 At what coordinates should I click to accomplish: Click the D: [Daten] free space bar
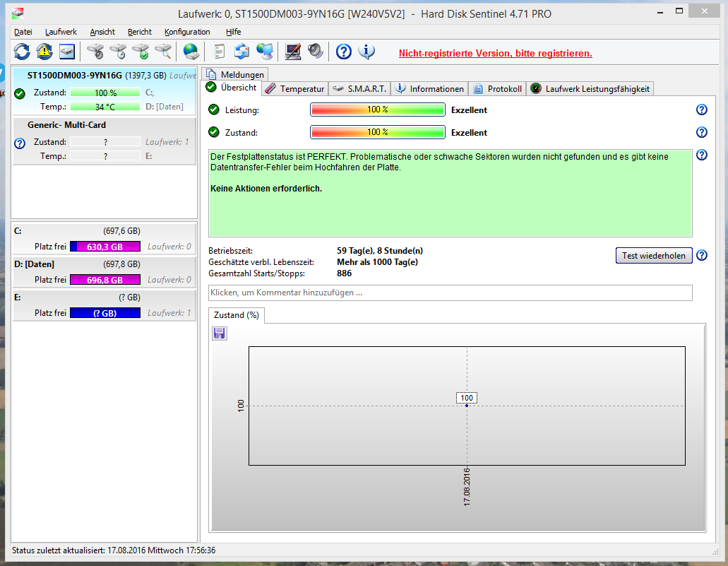coord(105,280)
